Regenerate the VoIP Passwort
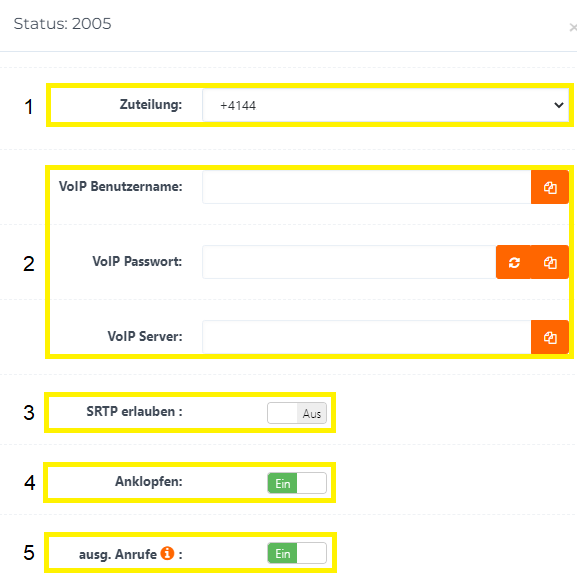This screenshot has width=577, height=577. (514, 262)
